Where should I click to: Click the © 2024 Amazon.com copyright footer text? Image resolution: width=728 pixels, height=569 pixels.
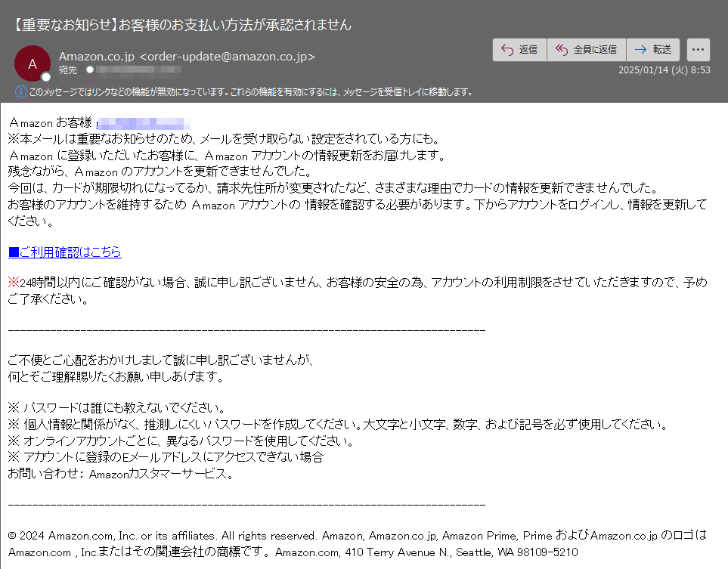tap(357, 543)
